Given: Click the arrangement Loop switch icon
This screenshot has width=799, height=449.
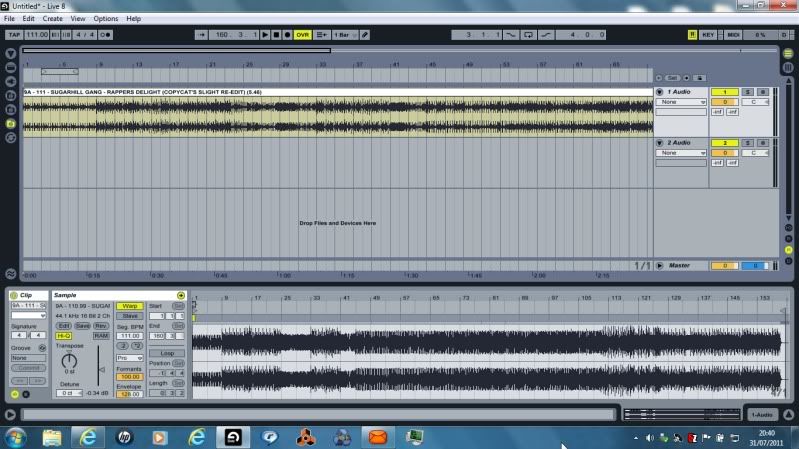Looking at the screenshot, I should [527, 35].
